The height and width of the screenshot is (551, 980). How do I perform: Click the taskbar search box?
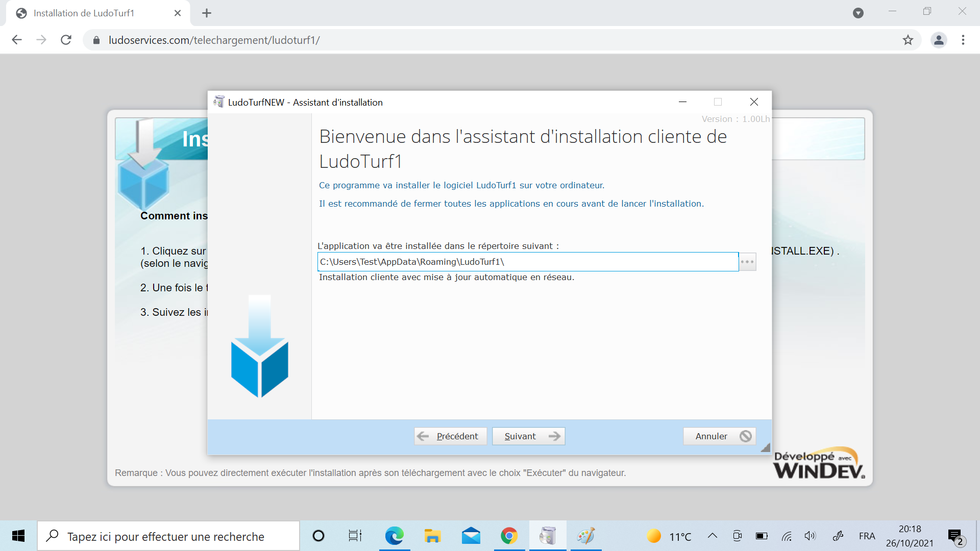[168, 536]
